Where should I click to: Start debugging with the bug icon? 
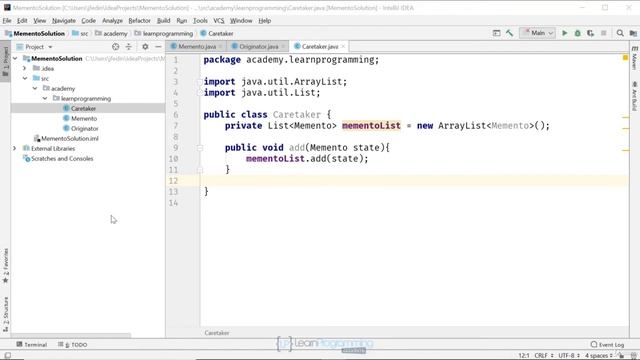[x=578, y=33]
